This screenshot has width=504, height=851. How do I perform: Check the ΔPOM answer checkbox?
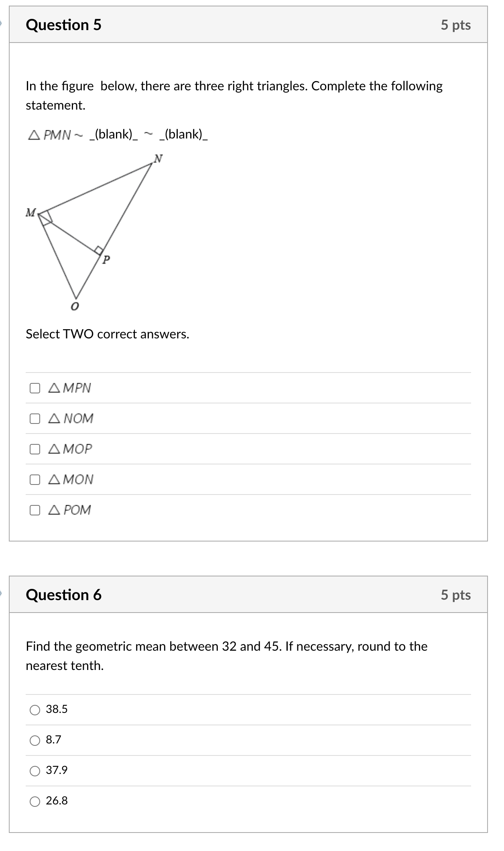(x=35, y=510)
